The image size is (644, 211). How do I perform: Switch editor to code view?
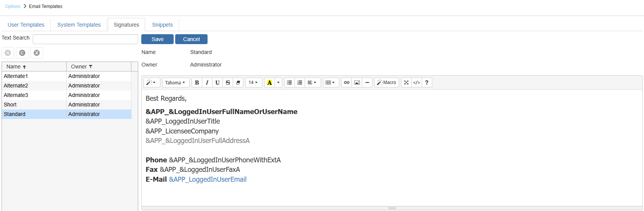pyautogui.click(x=417, y=82)
